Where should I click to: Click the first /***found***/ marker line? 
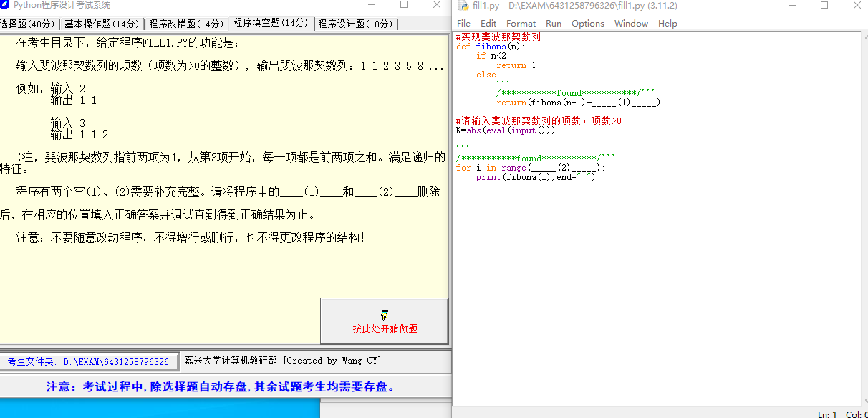(x=576, y=93)
